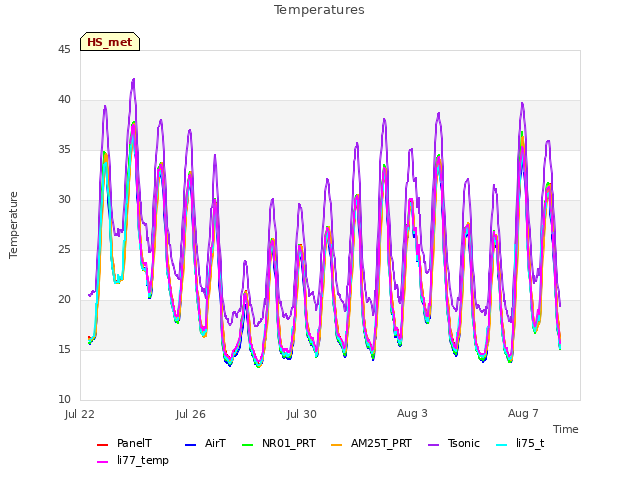The width and height of the screenshot is (640, 480).
Task: Click the 45 y-axis tick label
Action: [64, 50]
